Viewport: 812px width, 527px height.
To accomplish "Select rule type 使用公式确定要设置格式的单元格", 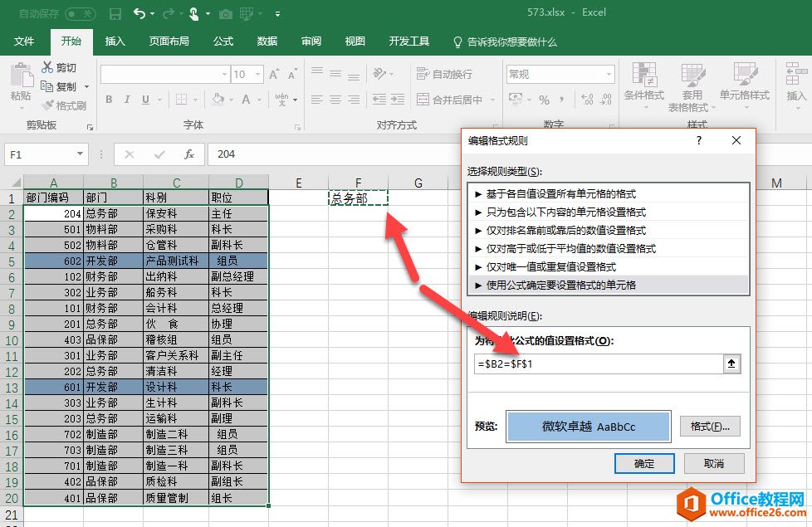I will pyautogui.click(x=608, y=285).
